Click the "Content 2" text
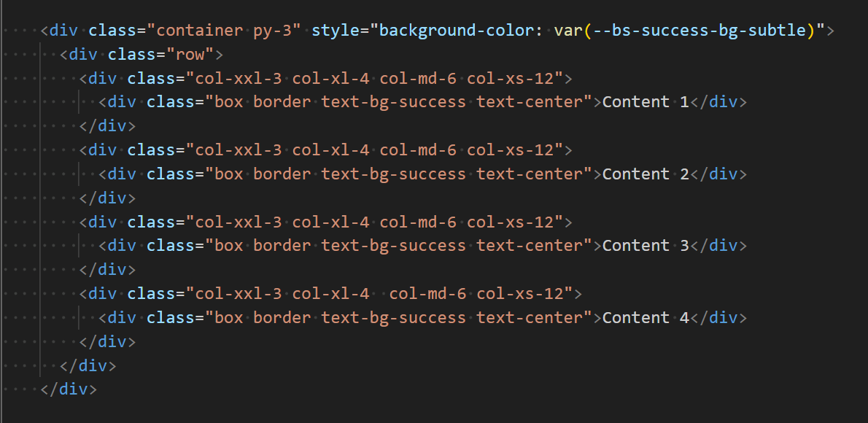The width and height of the screenshot is (868, 423). coord(646,174)
